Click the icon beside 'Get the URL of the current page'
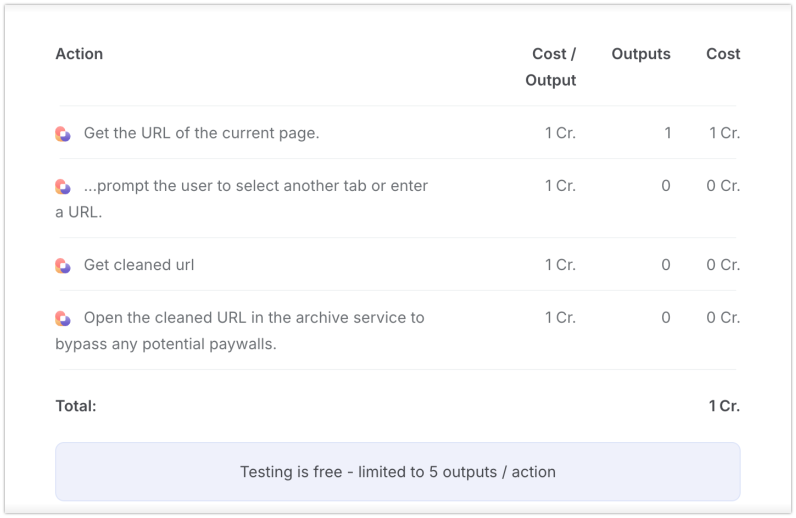This screenshot has width=796, height=518. (x=63, y=134)
